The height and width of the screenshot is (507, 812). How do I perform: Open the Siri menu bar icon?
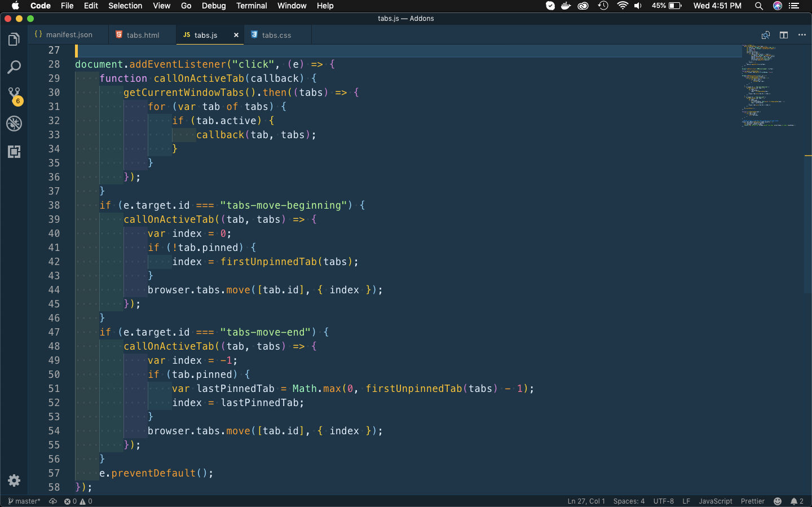click(x=778, y=6)
